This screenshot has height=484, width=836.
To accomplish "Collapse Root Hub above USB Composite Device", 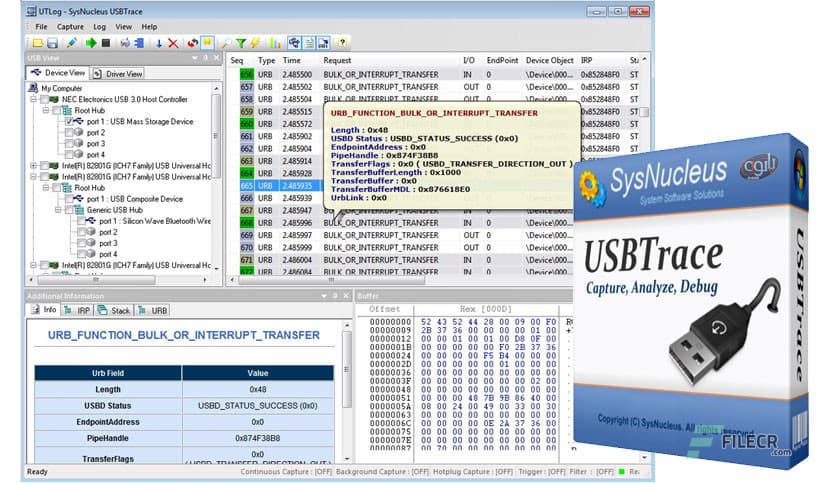I will pyautogui.click(x=45, y=188).
